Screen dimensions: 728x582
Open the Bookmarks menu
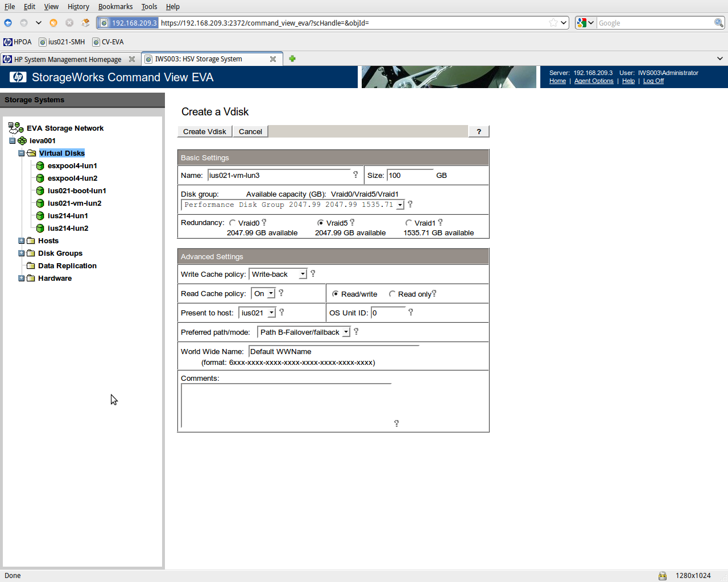115,6
